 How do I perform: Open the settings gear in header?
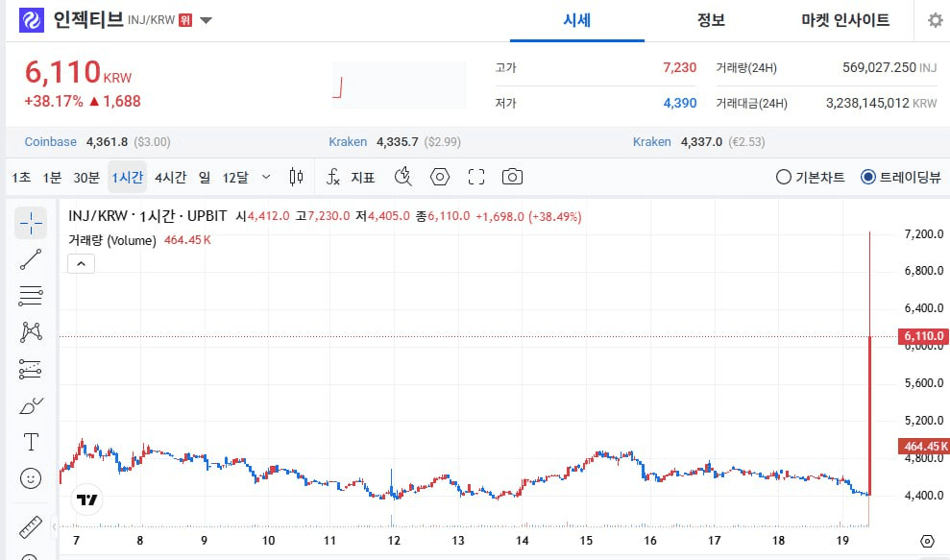pyautogui.click(x=935, y=20)
